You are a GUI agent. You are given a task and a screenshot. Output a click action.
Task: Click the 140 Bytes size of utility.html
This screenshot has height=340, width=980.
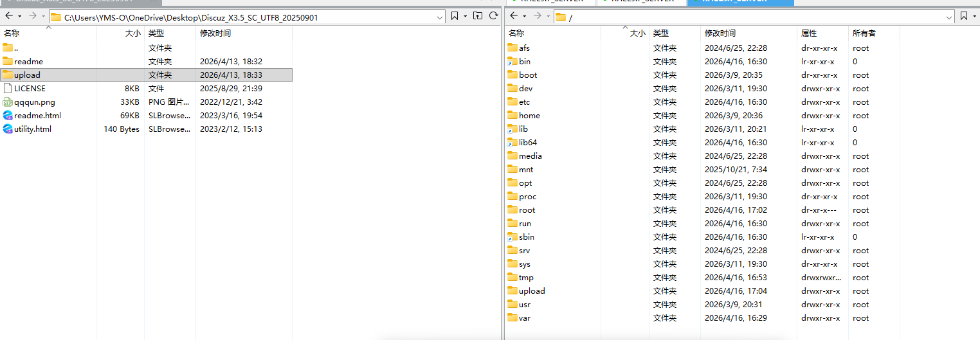pyautogui.click(x=122, y=129)
